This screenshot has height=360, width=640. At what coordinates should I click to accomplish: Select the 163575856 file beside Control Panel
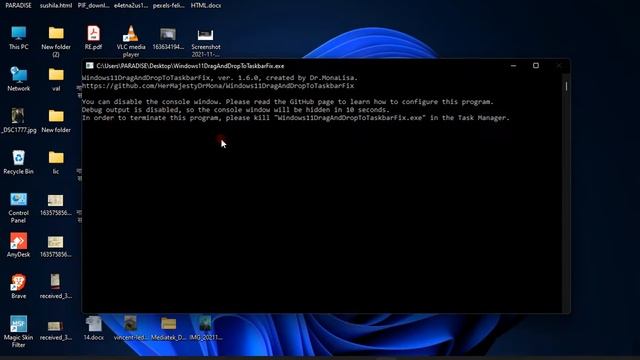pos(56,205)
